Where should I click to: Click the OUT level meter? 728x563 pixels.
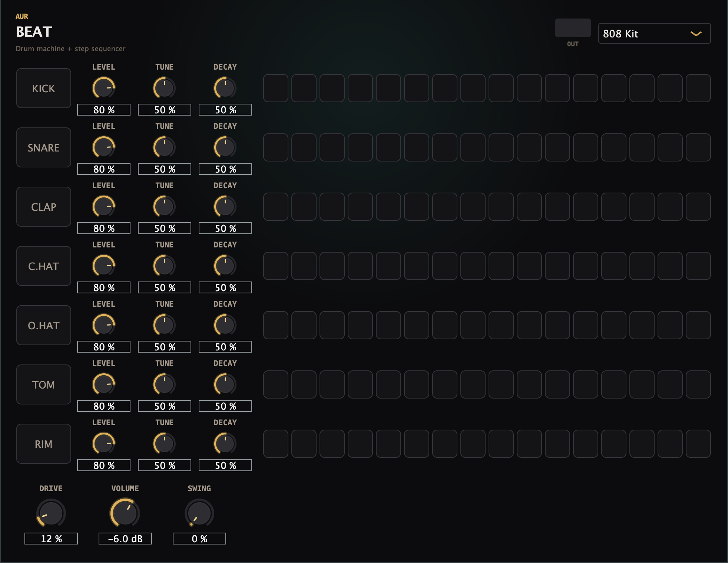[573, 28]
